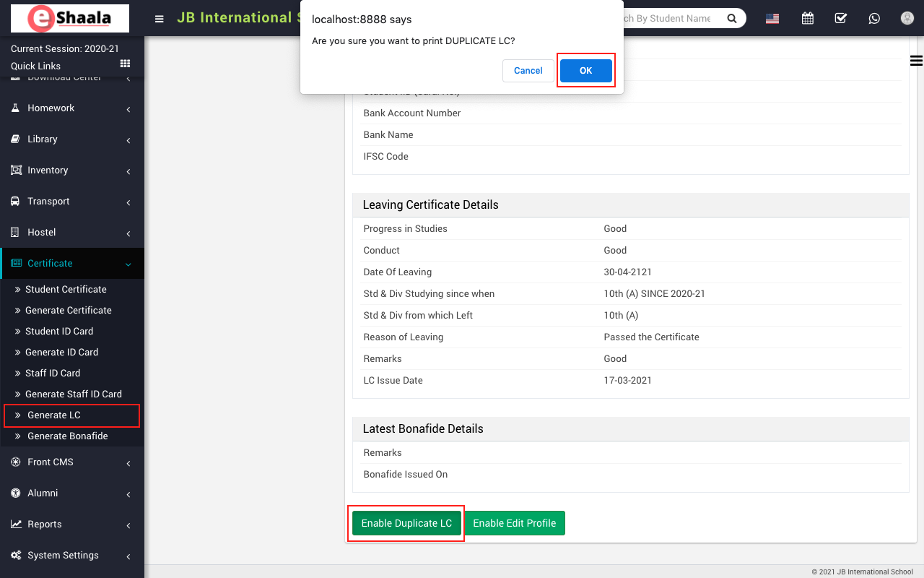Click the eShaala logo
This screenshot has width=924, height=578.
[x=70, y=19]
